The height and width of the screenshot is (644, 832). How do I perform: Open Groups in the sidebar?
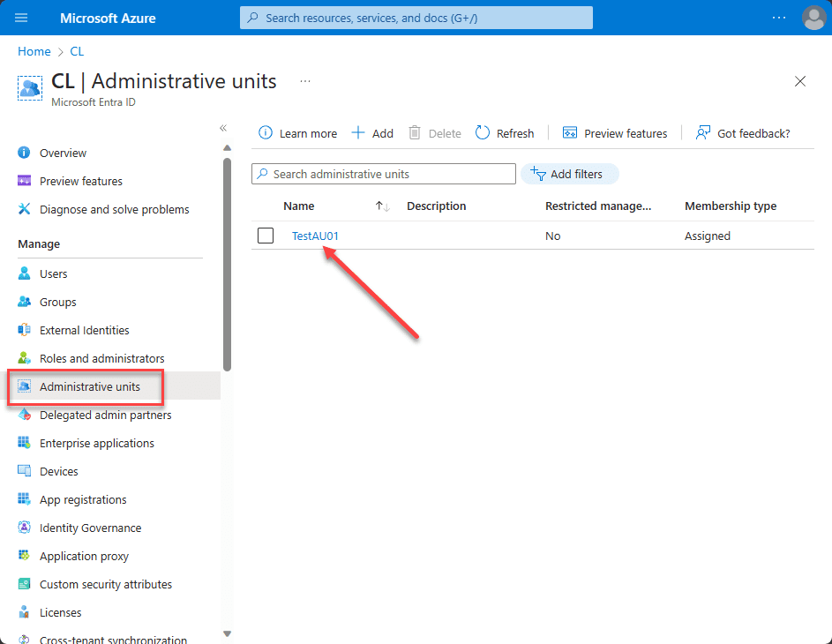[x=58, y=303]
